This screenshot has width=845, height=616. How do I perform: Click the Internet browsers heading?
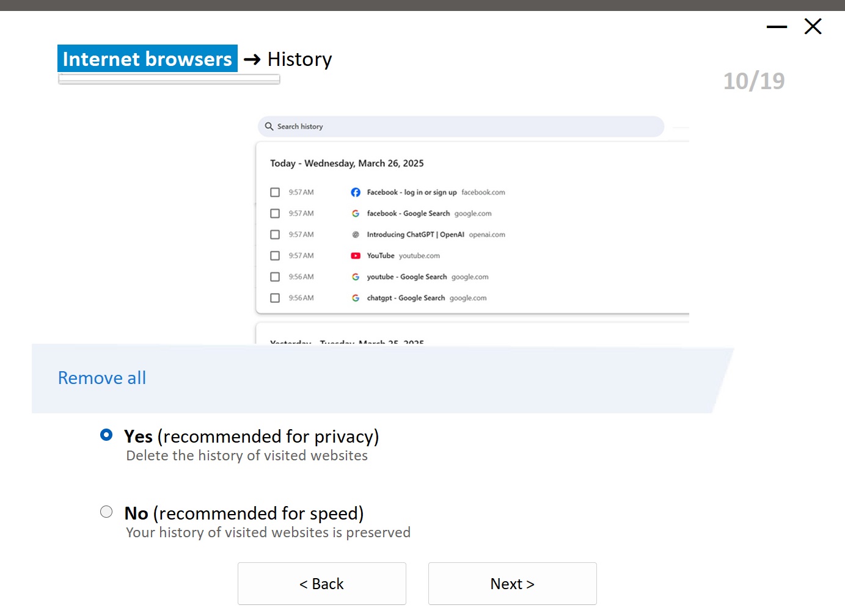(147, 59)
